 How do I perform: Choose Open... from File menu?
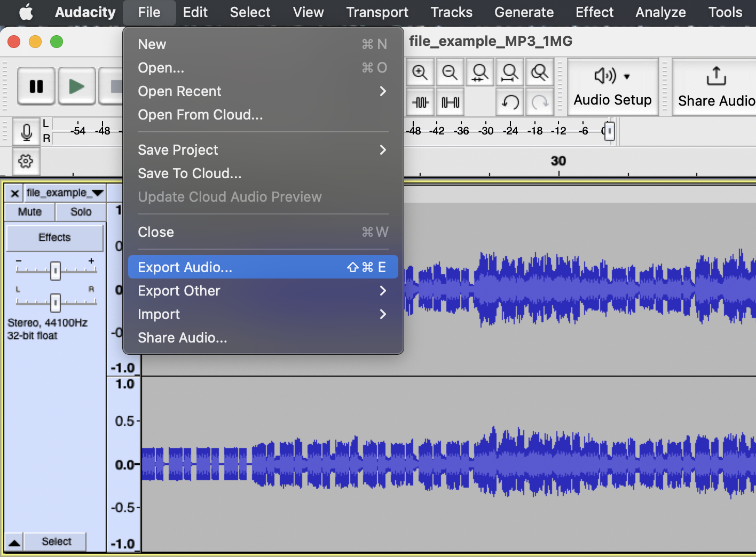tap(263, 68)
